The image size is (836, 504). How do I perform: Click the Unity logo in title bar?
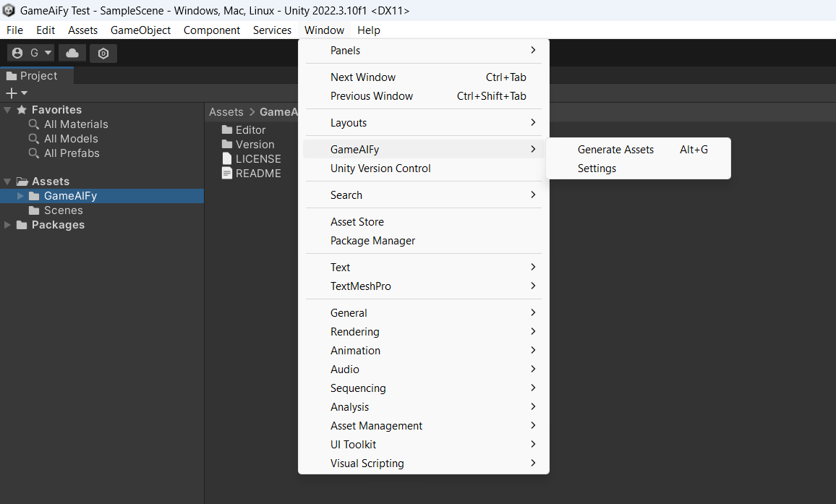point(9,10)
